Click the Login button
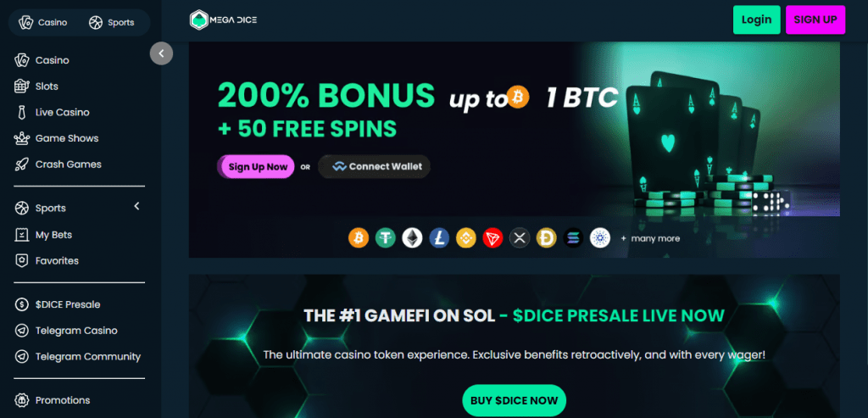The width and height of the screenshot is (868, 418). pos(756,20)
